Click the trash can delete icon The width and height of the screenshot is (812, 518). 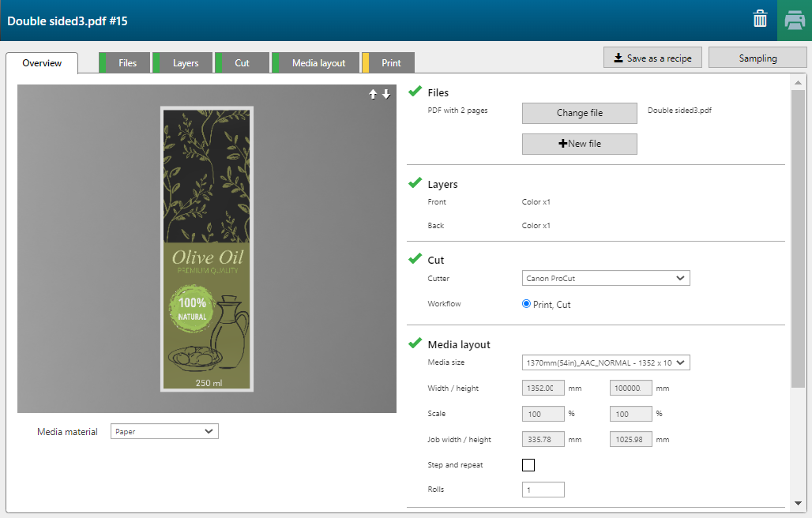click(760, 20)
